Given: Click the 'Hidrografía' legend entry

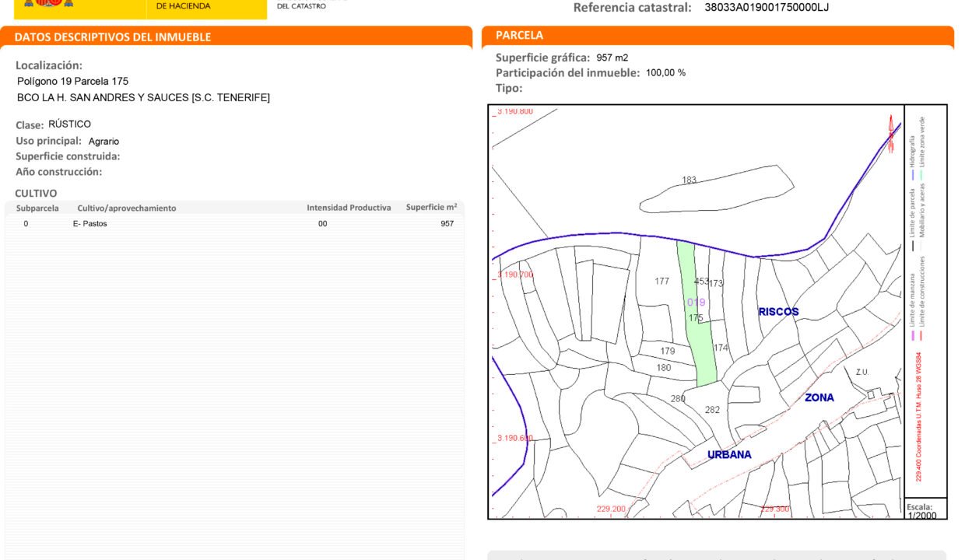Looking at the screenshot, I should pos(913,152).
